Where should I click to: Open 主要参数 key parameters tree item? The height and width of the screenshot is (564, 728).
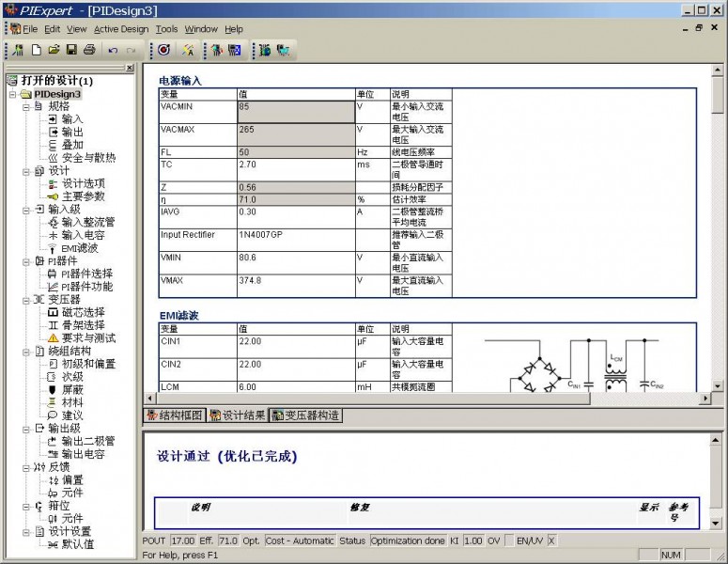pyautogui.click(x=84, y=196)
